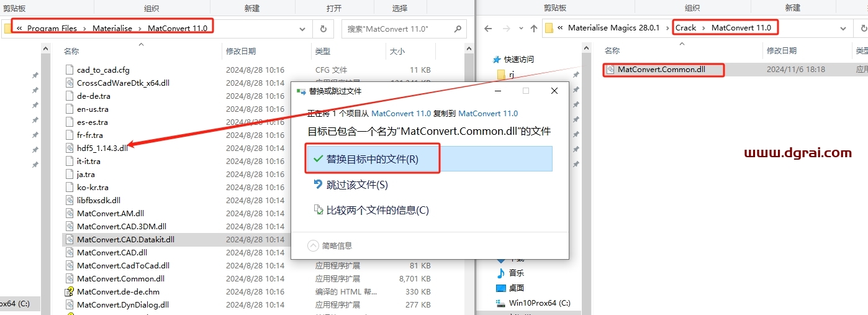Click the Program Files breadcrumb in left window
This screenshot has width=868, height=315.
tap(52, 29)
